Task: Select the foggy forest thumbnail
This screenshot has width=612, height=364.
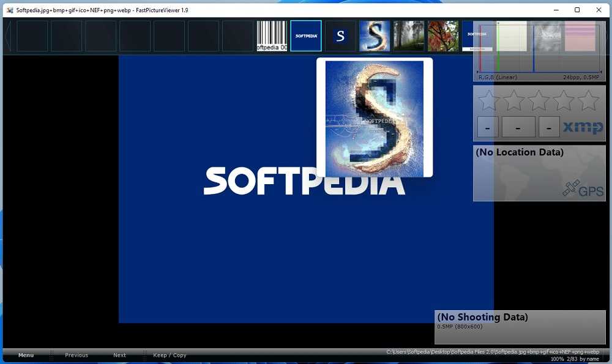Action: click(409, 36)
